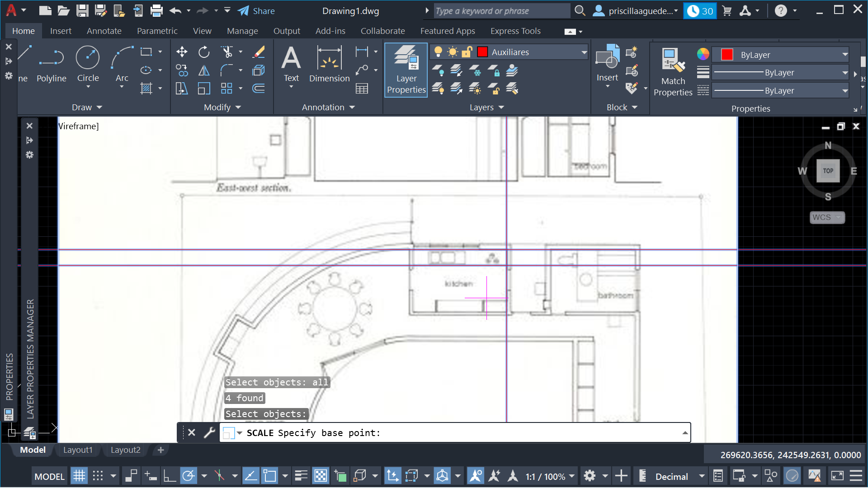
Task: Open the annotation scale 1:1 dropdown
Action: (x=572, y=476)
